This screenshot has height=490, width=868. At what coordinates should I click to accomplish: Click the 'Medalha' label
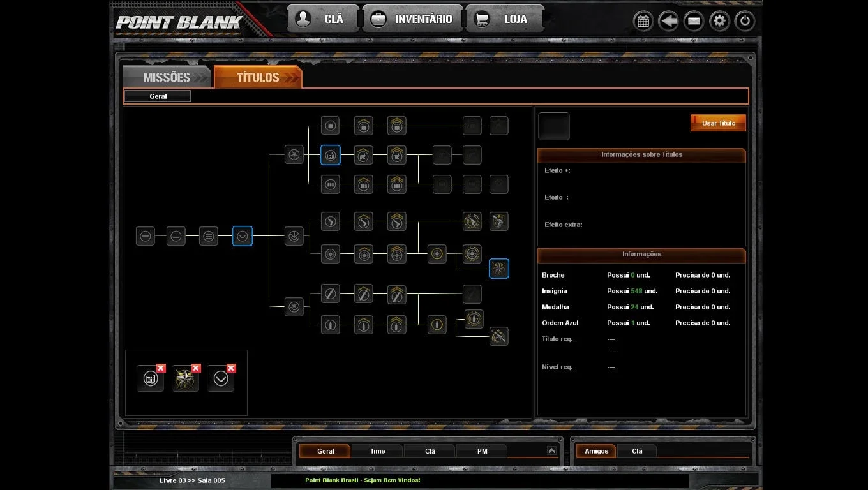coord(555,307)
